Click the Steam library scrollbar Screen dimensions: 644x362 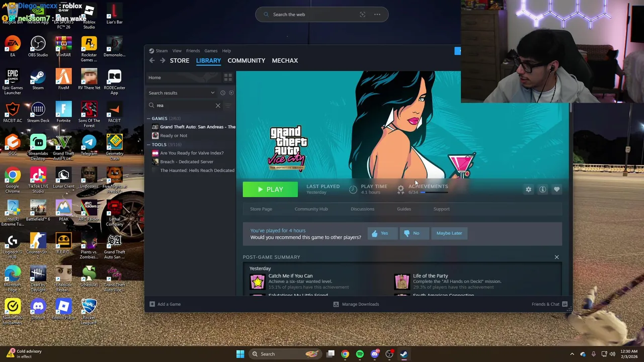click(x=570, y=107)
